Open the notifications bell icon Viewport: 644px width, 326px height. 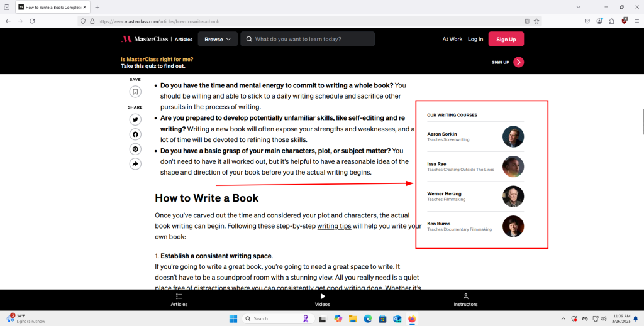(636, 318)
